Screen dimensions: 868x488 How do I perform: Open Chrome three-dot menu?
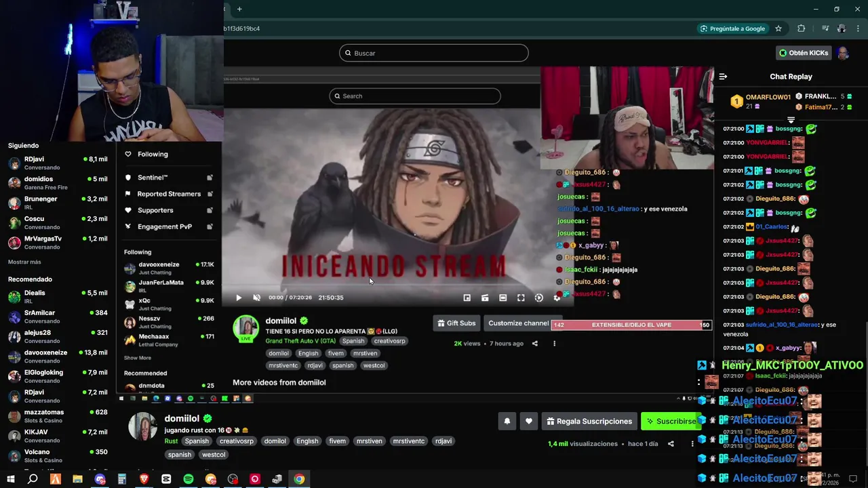coord(858,28)
